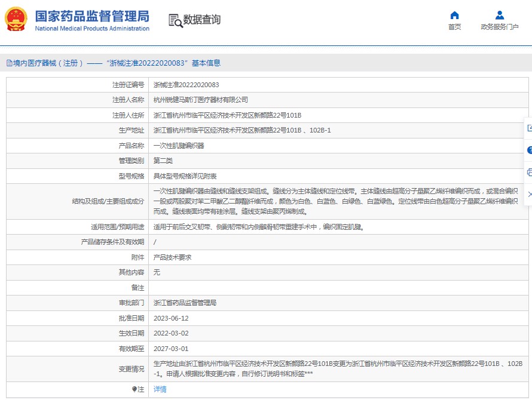Click the 审批部门 row label
The image size is (532, 400).
point(132,303)
